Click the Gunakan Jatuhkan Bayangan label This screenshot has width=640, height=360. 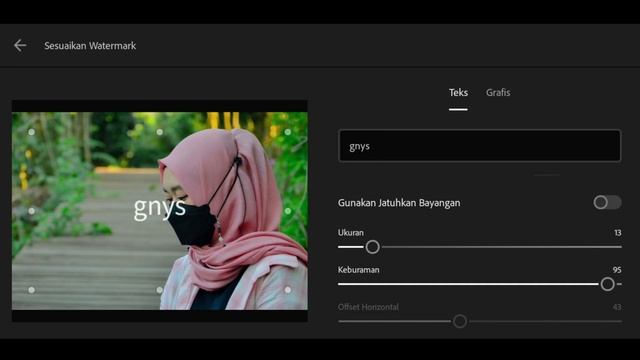click(399, 203)
